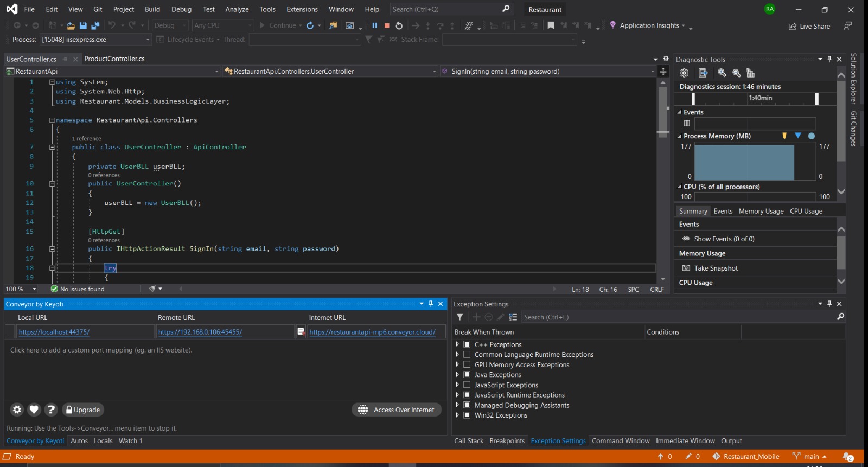Zoom out on the diagnostics timeline
The width and height of the screenshot is (868, 467).
737,73
